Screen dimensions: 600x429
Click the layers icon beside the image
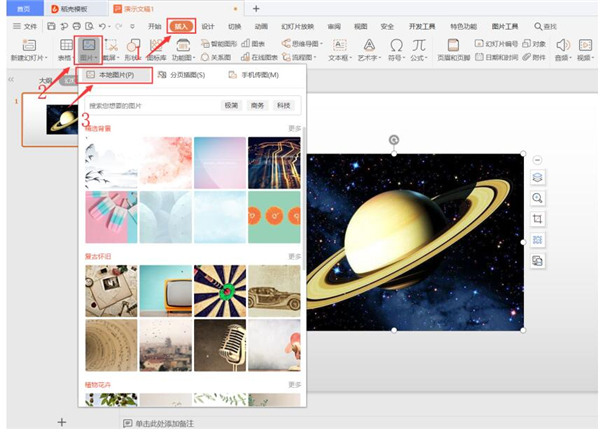click(537, 177)
